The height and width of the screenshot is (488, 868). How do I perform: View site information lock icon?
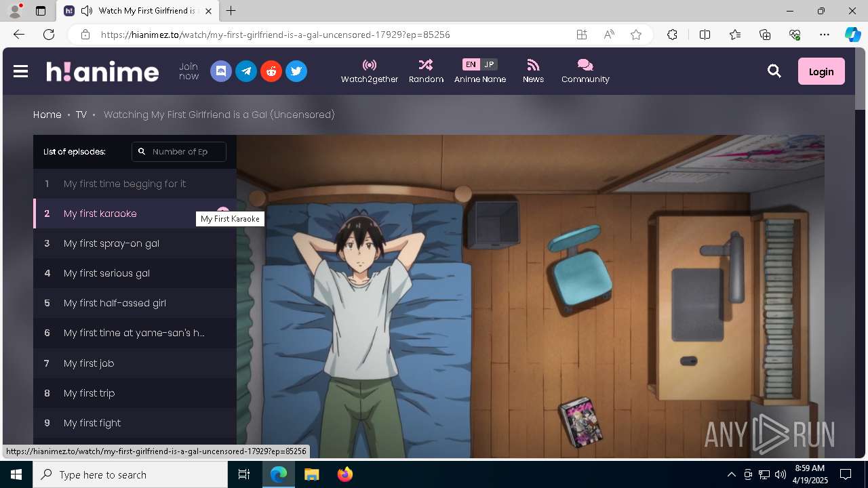point(85,35)
